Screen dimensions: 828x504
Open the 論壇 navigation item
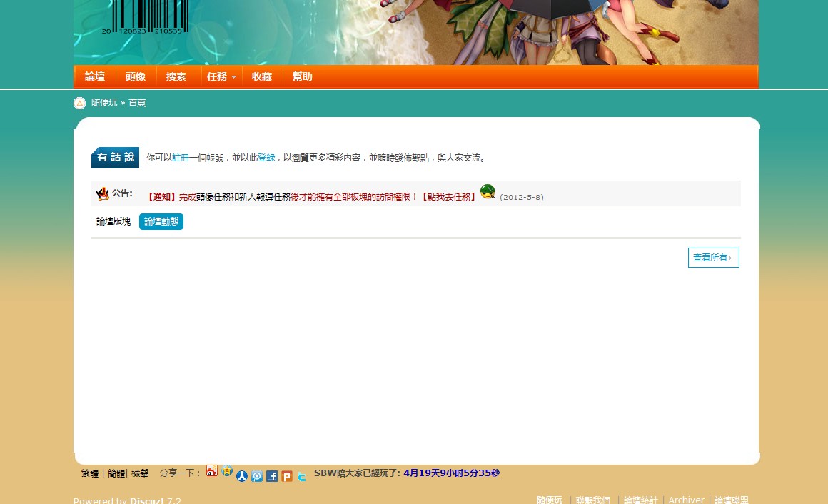(95, 76)
